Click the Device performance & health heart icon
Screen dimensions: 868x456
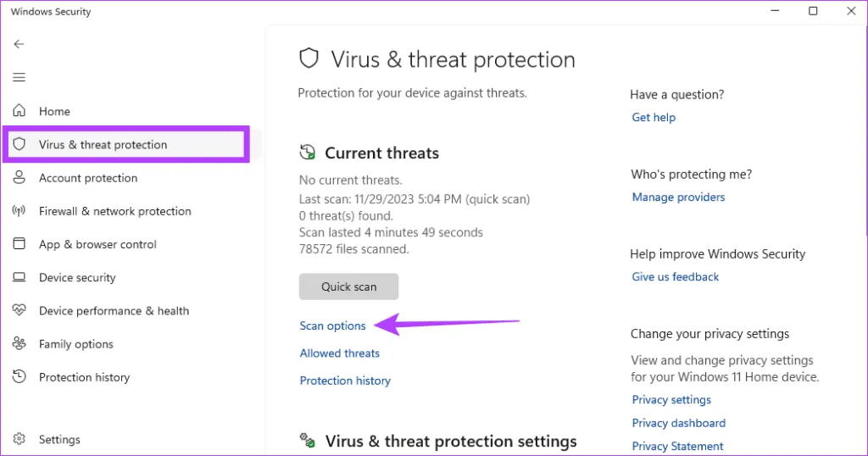click(19, 311)
